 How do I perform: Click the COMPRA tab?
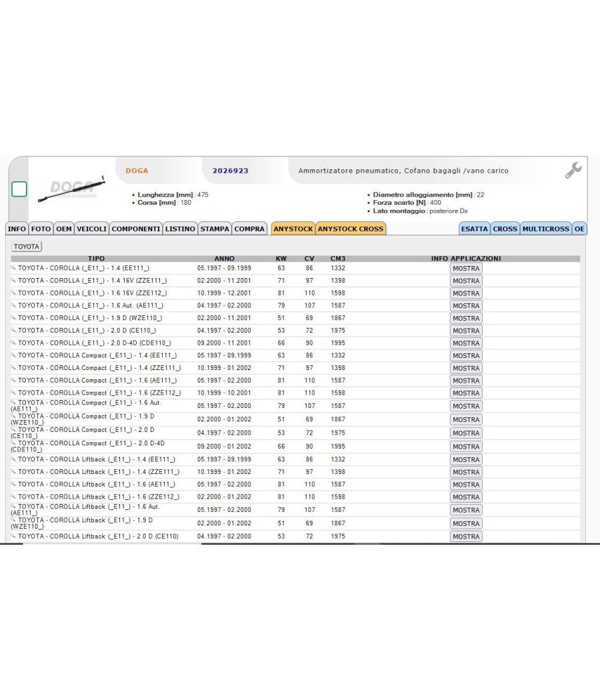[249, 229]
